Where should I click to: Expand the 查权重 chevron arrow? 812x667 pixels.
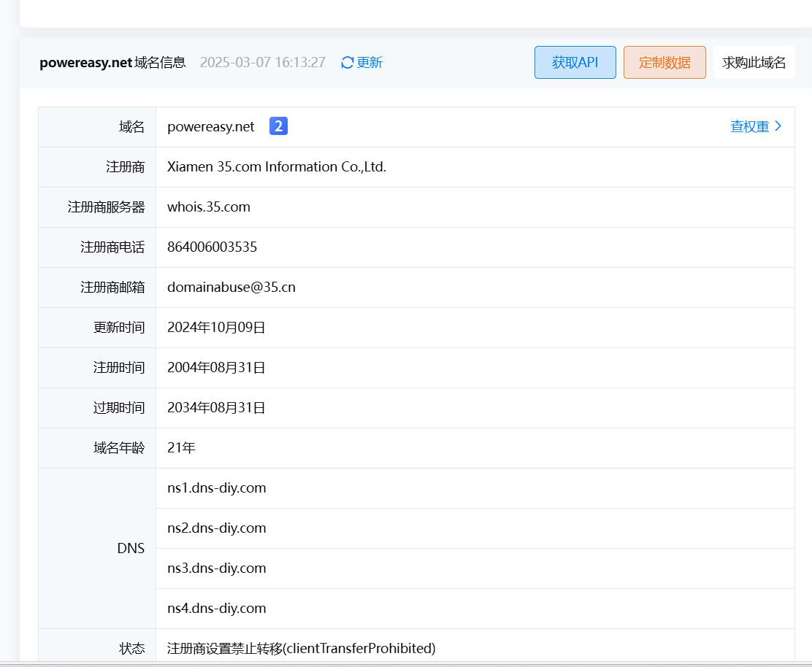coord(778,126)
